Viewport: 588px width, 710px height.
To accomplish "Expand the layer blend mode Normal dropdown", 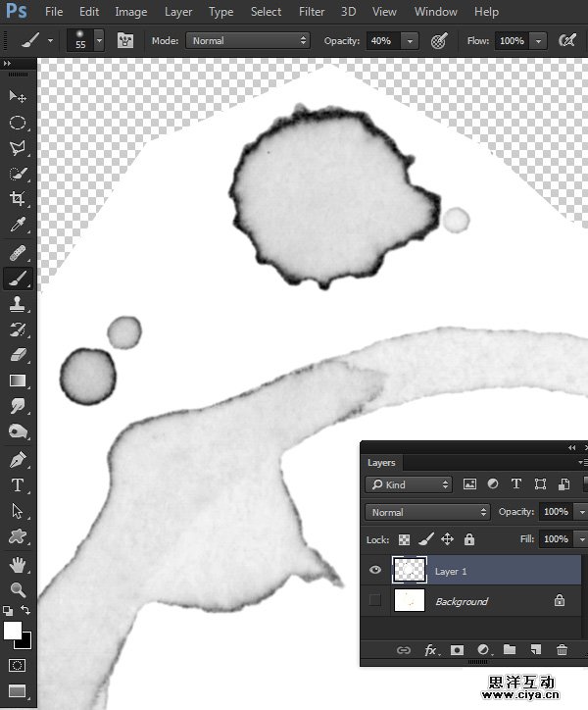I will pos(427,512).
